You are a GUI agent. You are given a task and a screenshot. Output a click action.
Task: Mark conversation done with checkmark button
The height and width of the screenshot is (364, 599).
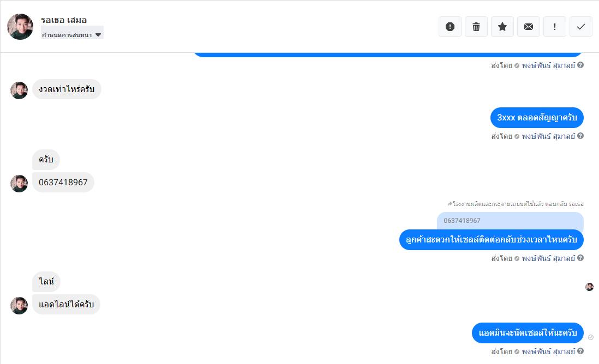[580, 27]
